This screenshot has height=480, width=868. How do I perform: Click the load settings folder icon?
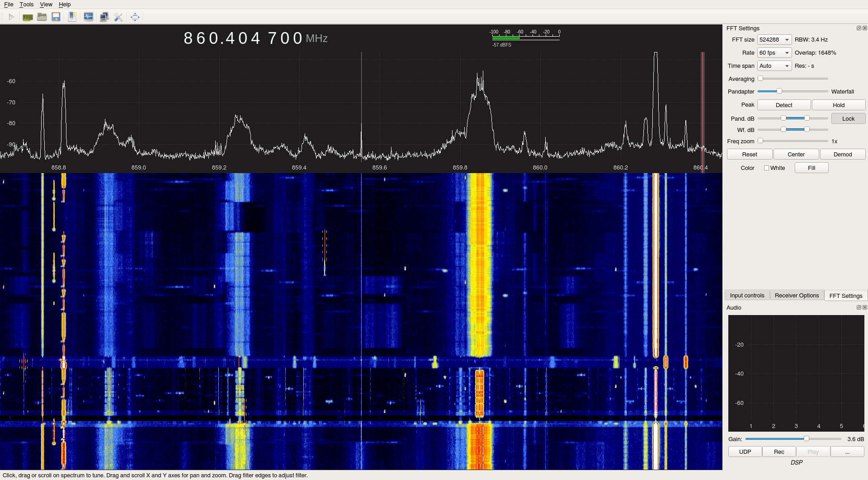point(42,17)
